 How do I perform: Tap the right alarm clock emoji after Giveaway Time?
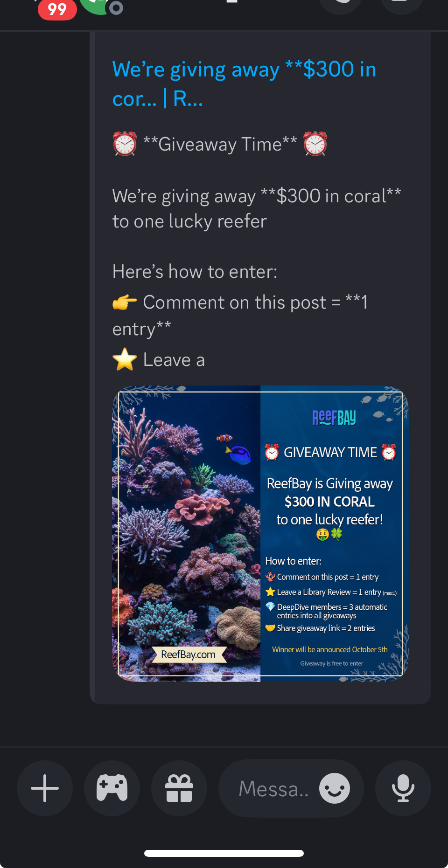click(315, 144)
